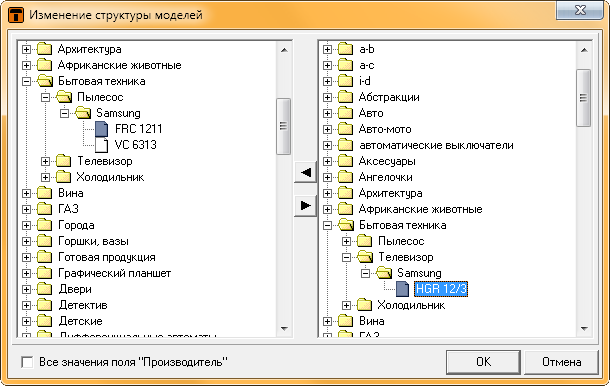Click right tree scroll-down arrow
The image size is (610, 386).
pyautogui.click(x=584, y=329)
